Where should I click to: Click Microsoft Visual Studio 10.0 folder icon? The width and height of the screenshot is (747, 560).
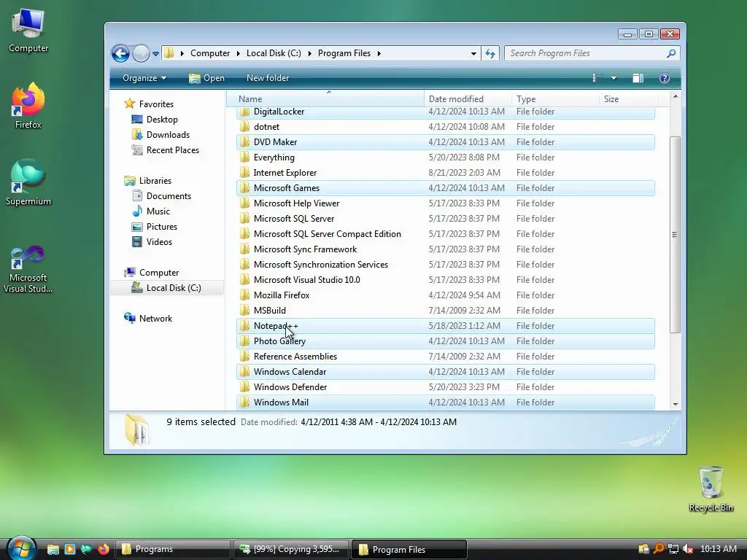[x=245, y=280]
